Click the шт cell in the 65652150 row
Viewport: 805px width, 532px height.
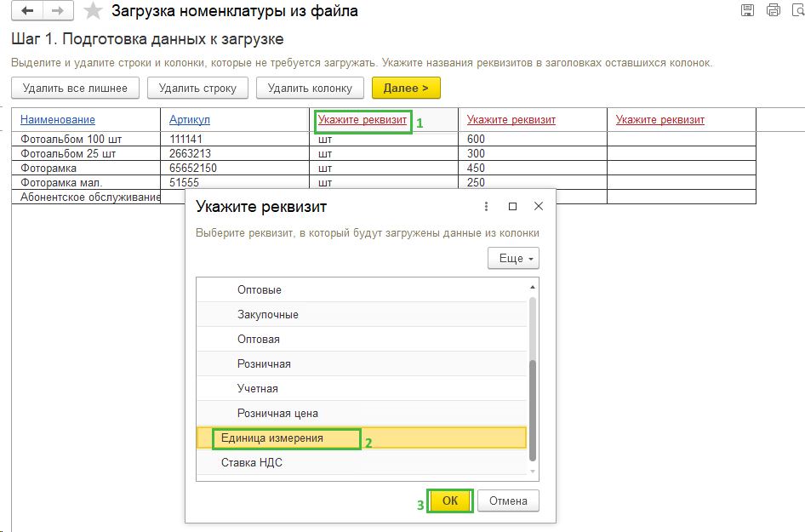[384, 168]
